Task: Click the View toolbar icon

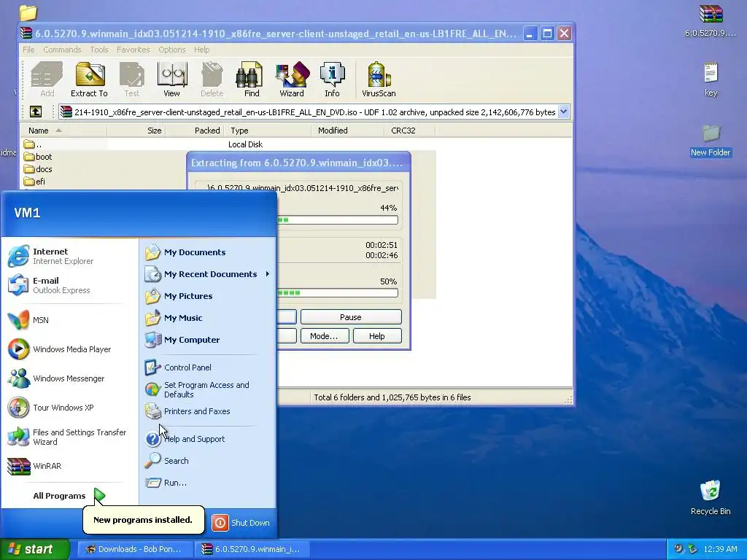Action: click(x=171, y=79)
